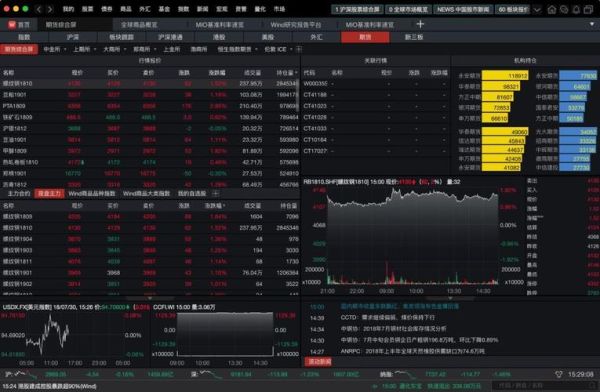Viewport: 600px width, 392px height.
Task: Open the NEWS 中国股市新闻 shortcut button
Action: [x=463, y=10]
